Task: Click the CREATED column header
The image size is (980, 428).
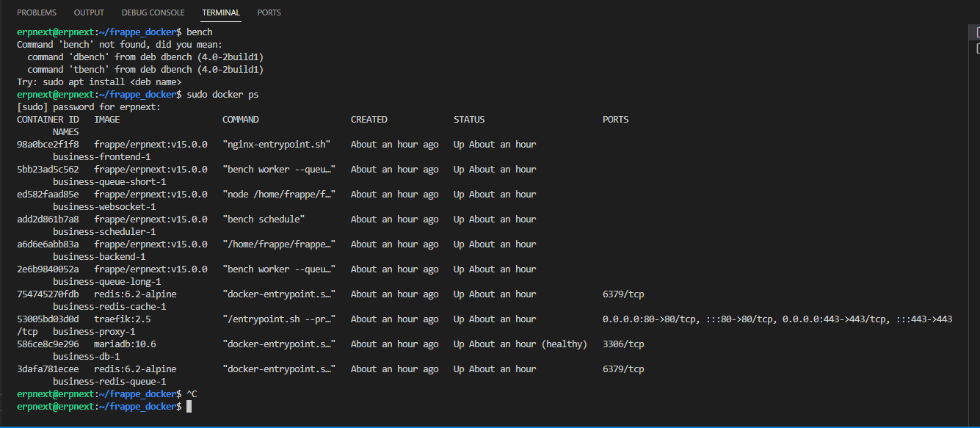Action: tap(369, 120)
